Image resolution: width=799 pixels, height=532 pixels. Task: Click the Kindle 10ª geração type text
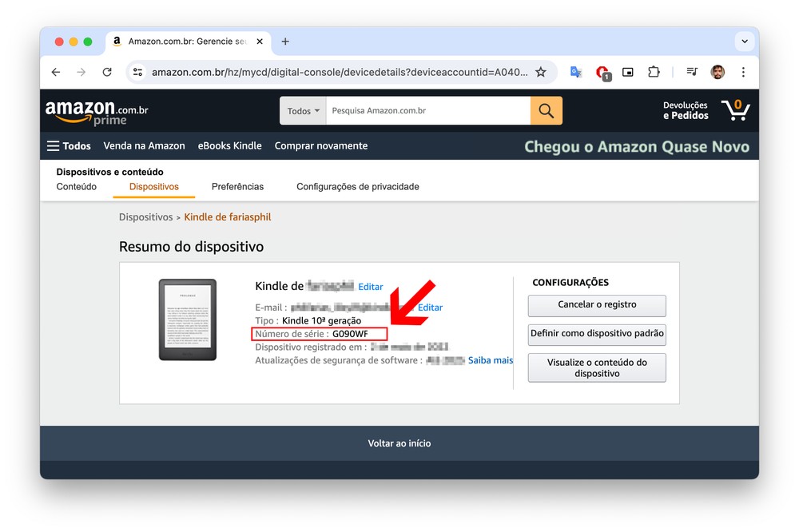click(x=321, y=321)
